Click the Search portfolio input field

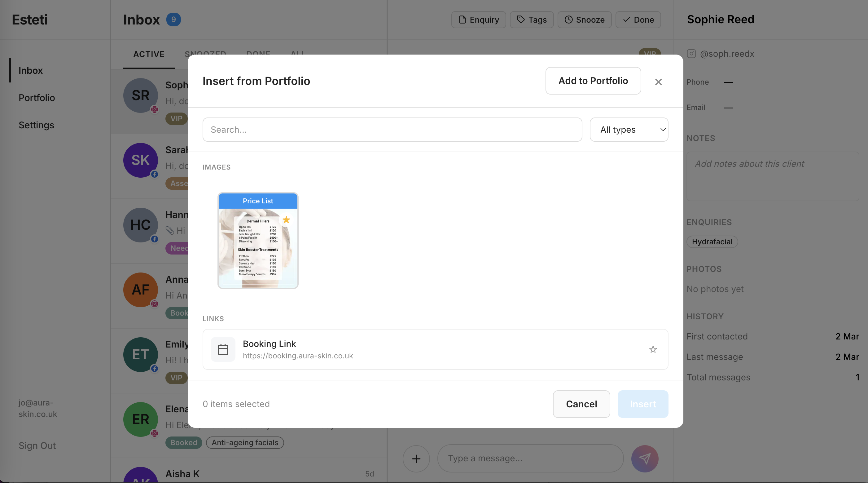click(392, 130)
